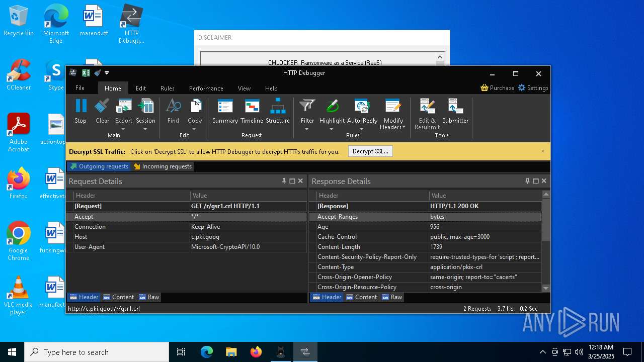Dismiss the Decrypt SSL Traffic banner

click(x=543, y=151)
